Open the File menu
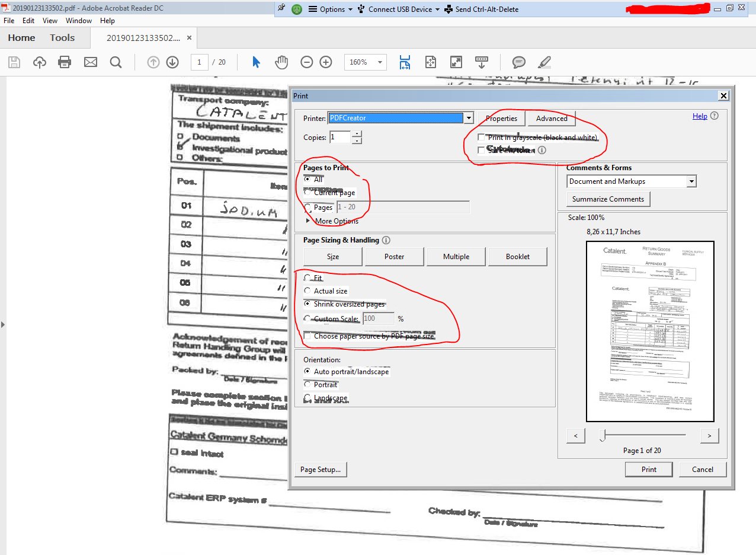The width and height of the screenshot is (756, 555). pyautogui.click(x=9, y=20)
